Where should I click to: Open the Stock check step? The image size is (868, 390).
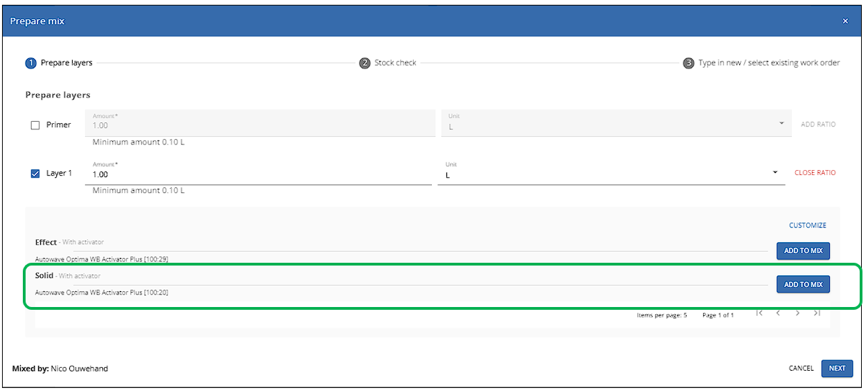(x=395, y=63)
